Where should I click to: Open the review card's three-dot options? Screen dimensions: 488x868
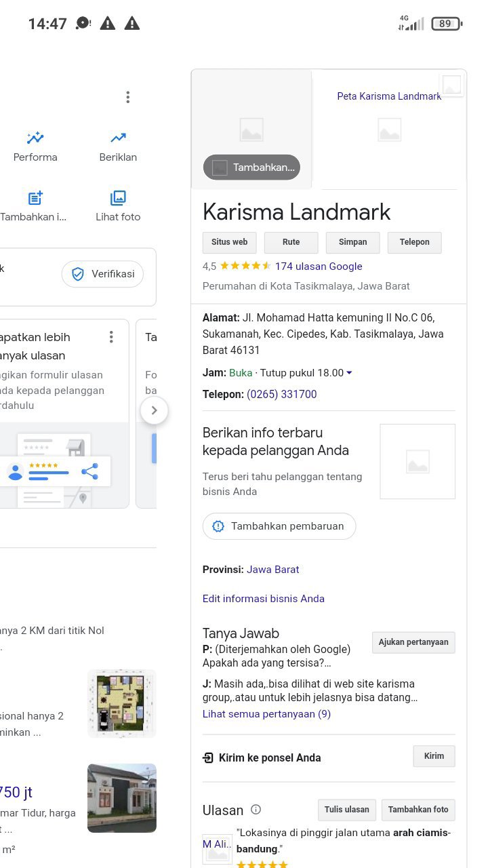(111, 337)
